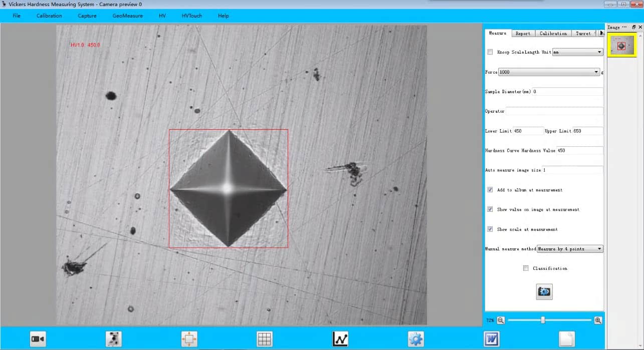
Task: Switch to the Calibration tab
Action: pos(553,33)
